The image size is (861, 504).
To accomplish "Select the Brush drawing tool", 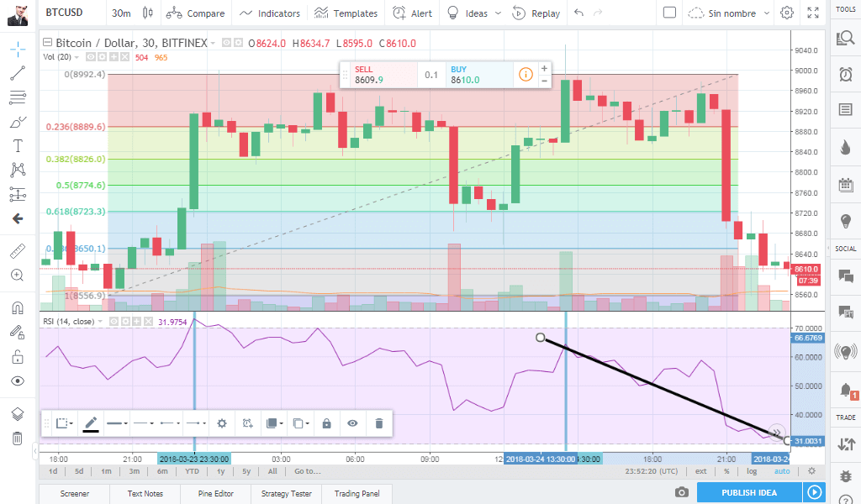I will coord(17,121).
